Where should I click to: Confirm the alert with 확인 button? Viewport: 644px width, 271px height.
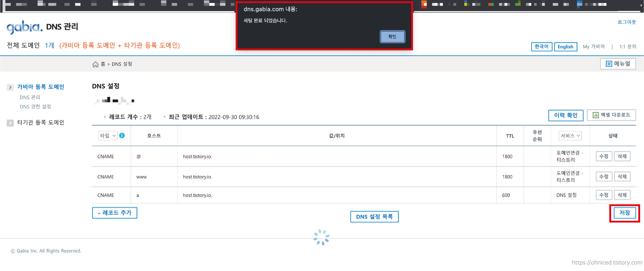[x=392, y=37]
